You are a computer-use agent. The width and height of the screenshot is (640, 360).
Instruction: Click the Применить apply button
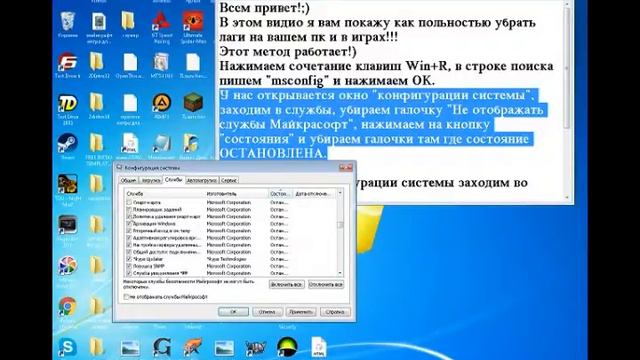point(301,312)
